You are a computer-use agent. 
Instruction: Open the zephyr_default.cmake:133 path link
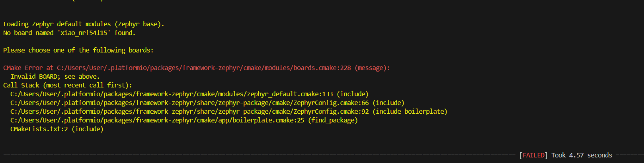coord(172,94)
